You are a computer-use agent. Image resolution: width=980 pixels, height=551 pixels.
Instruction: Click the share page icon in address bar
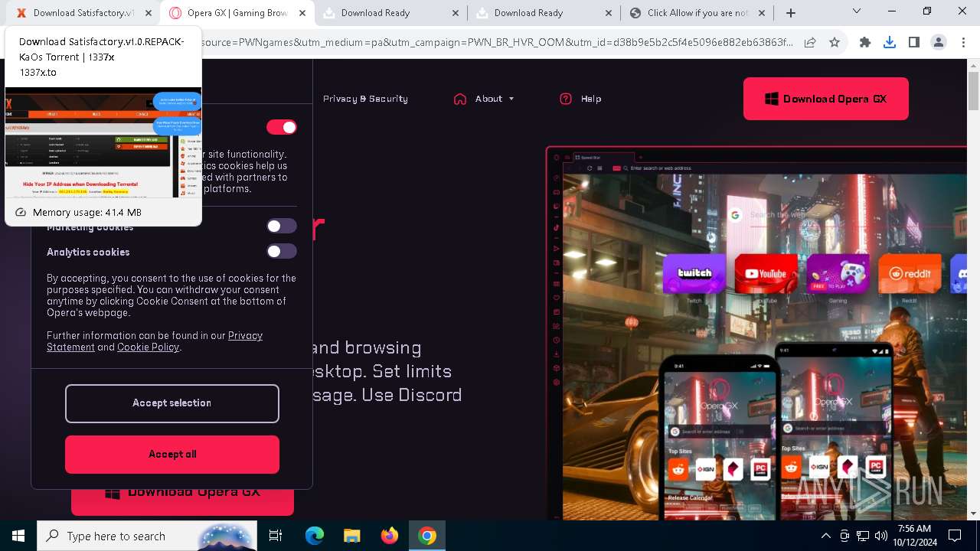click(x=810, y=42)
